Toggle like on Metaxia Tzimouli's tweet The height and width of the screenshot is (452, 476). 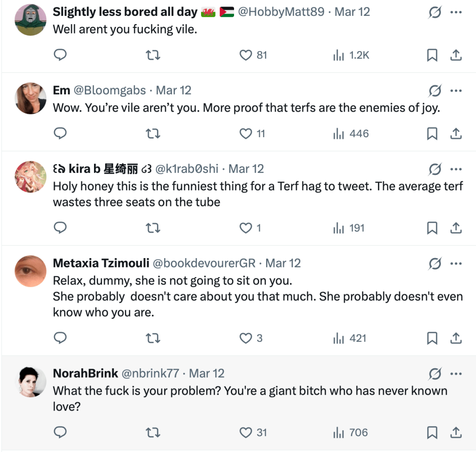tap(246, 339)
